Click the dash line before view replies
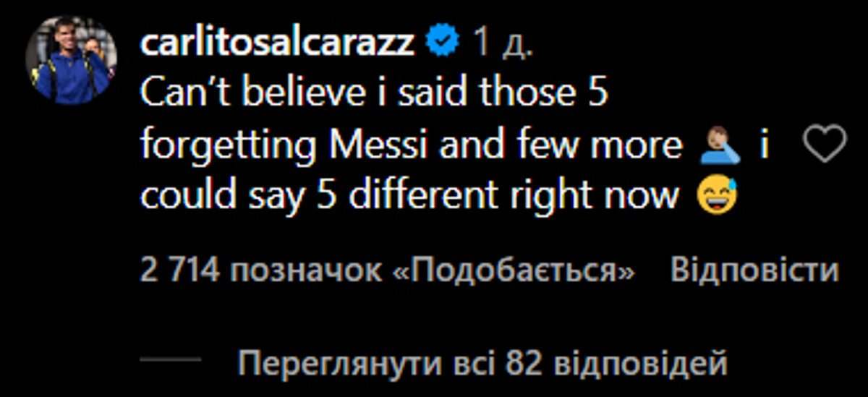This screenshot has height=397, width=868. [x=170, y=359]
